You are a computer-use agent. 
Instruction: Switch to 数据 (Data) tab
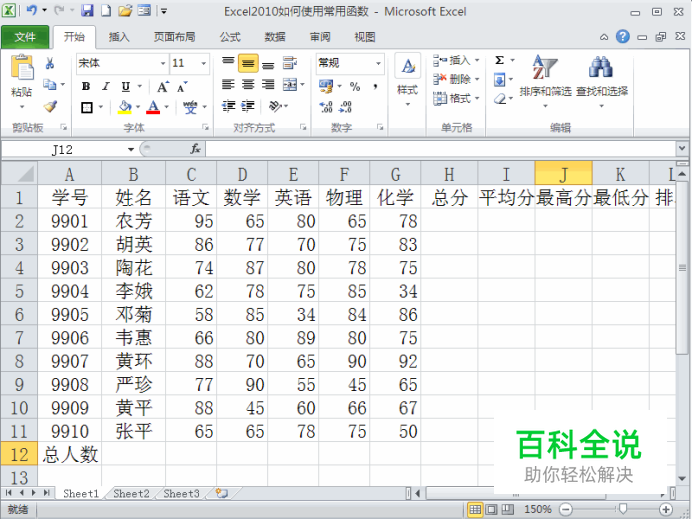click(x=275, y=37)
